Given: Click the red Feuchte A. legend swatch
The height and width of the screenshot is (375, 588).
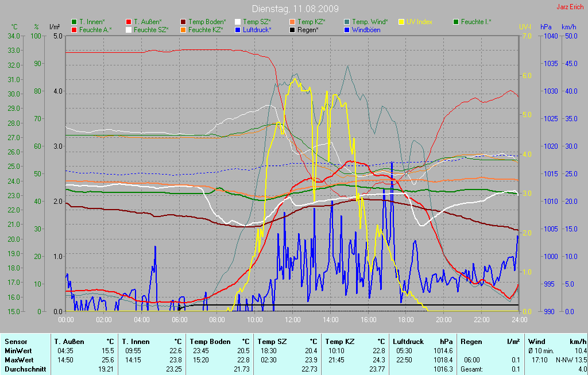Looking at the screenshot, I should tap(74, 30).
